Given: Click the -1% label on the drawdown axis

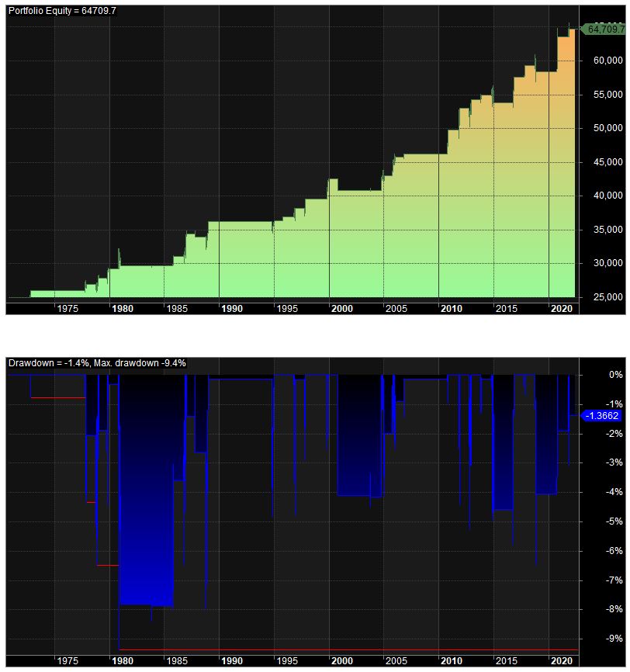Looking at the screenshot, I should click(614, 404).
